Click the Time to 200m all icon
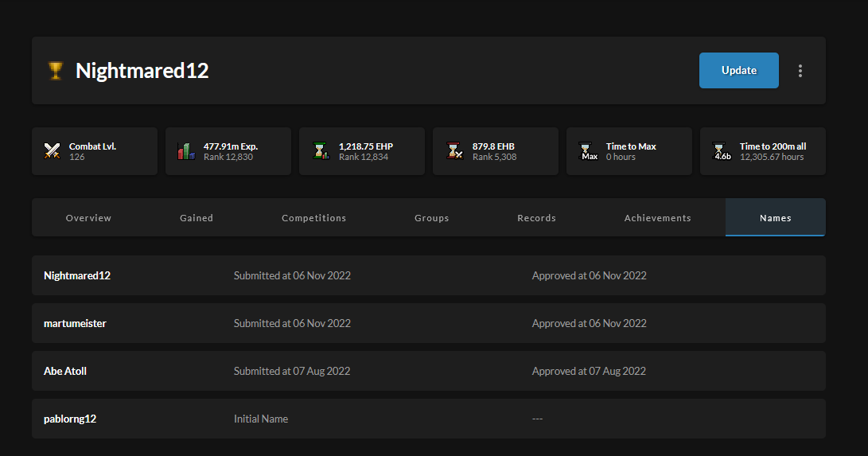 click(x=722, y=151)
